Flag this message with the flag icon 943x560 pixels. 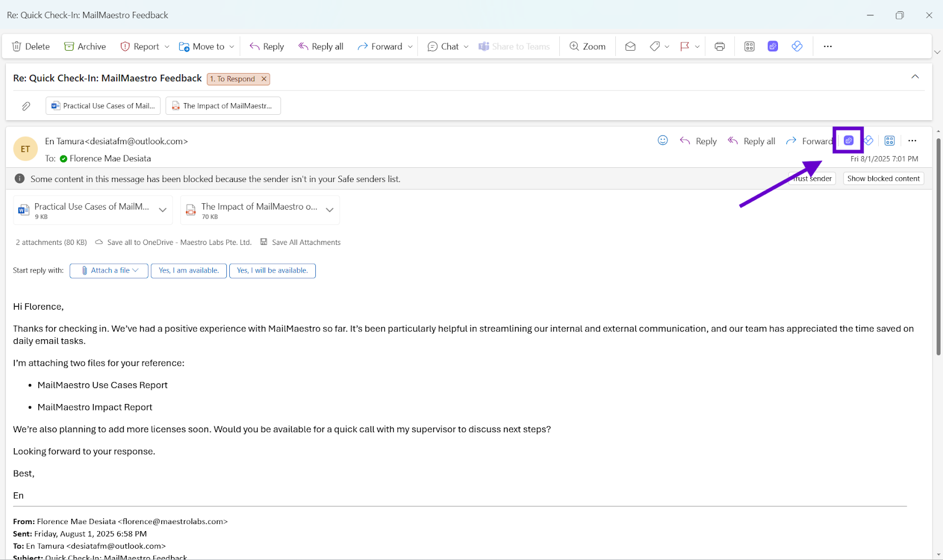685,47
